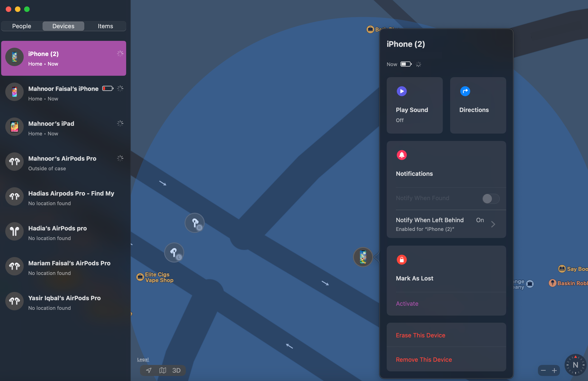Click Remove This Device
588x381 pixels.
[424, 359]
